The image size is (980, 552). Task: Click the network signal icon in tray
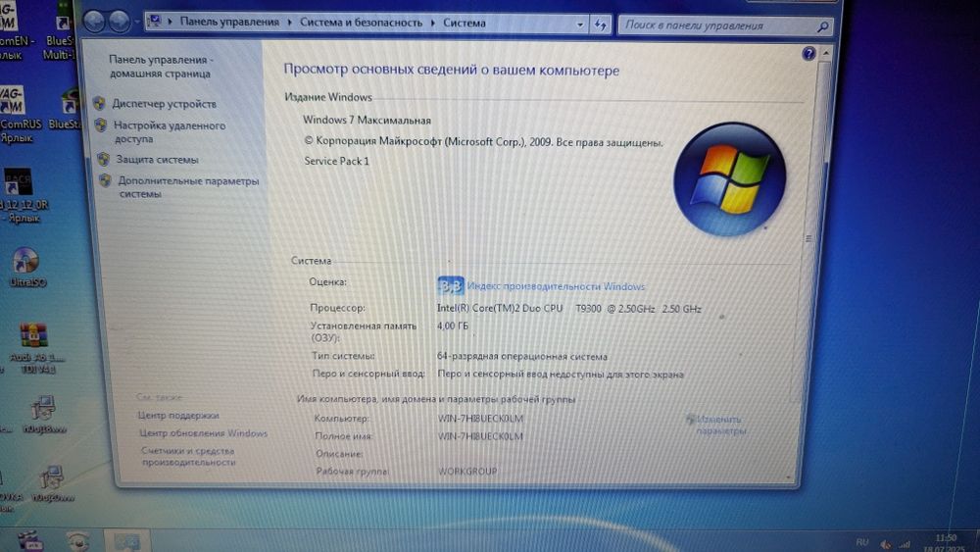click(904, 544)
